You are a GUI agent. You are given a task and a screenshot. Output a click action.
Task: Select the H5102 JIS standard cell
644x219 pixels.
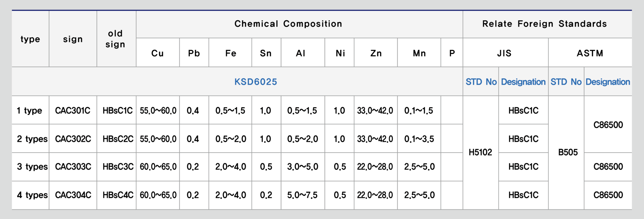[x=480, y=152]
